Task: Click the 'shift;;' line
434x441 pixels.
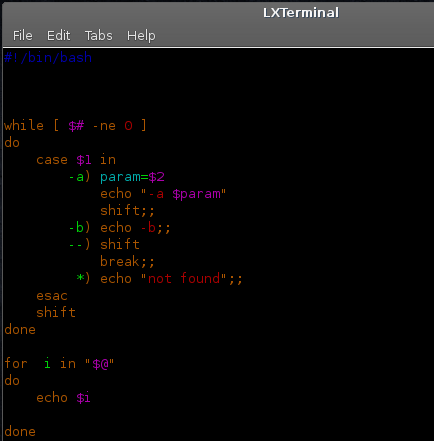Action: [127, 211]
